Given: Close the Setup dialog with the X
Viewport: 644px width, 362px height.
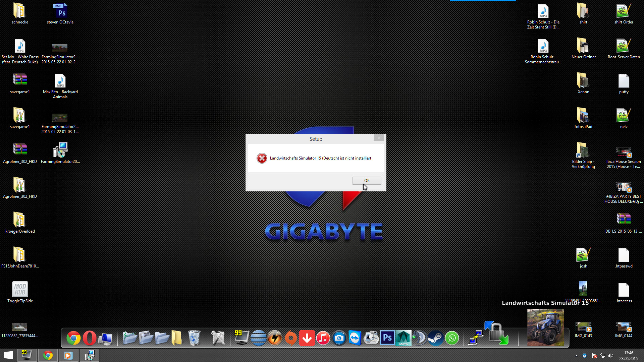Looking at the screenshot, I should 379,138.
